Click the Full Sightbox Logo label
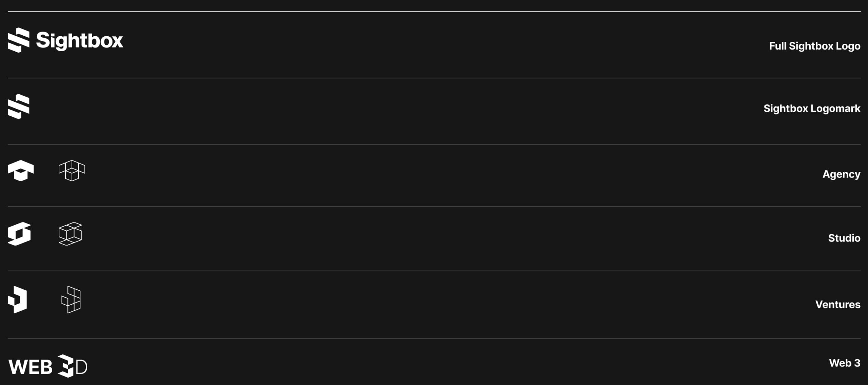This screenshot has width=868, height=385. click(x=814, y=46)
